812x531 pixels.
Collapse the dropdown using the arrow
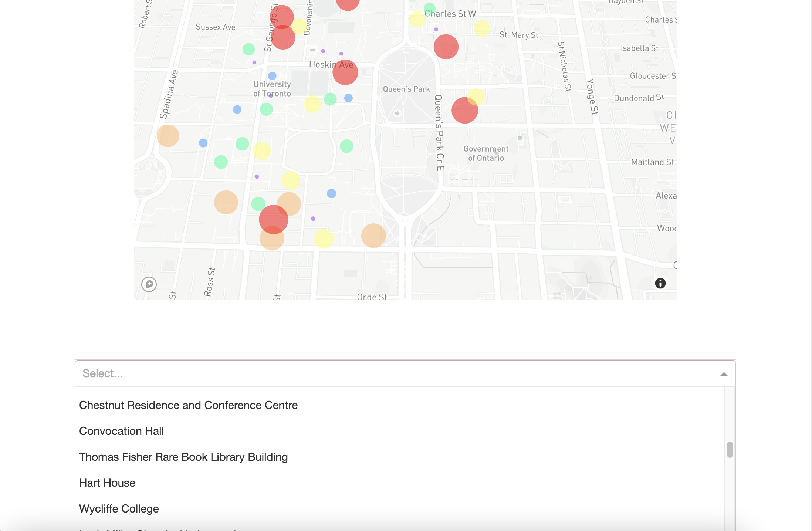(724, 374)
